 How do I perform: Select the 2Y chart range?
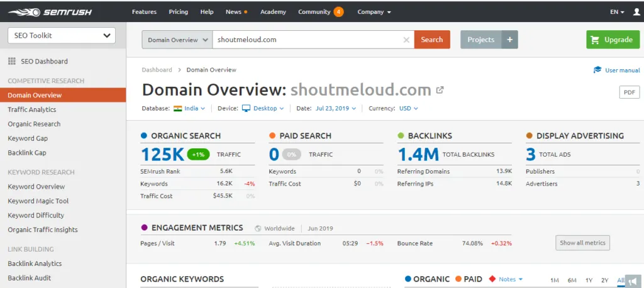tap(604, 280)
